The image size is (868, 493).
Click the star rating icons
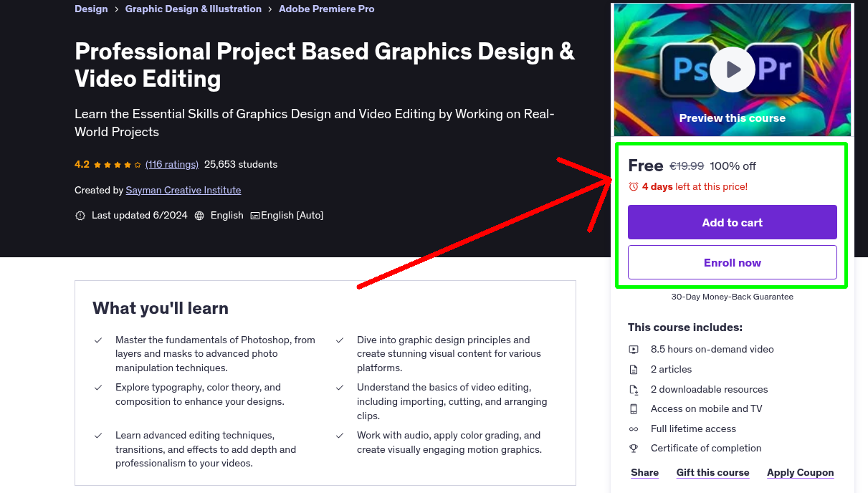click(118, 164)
